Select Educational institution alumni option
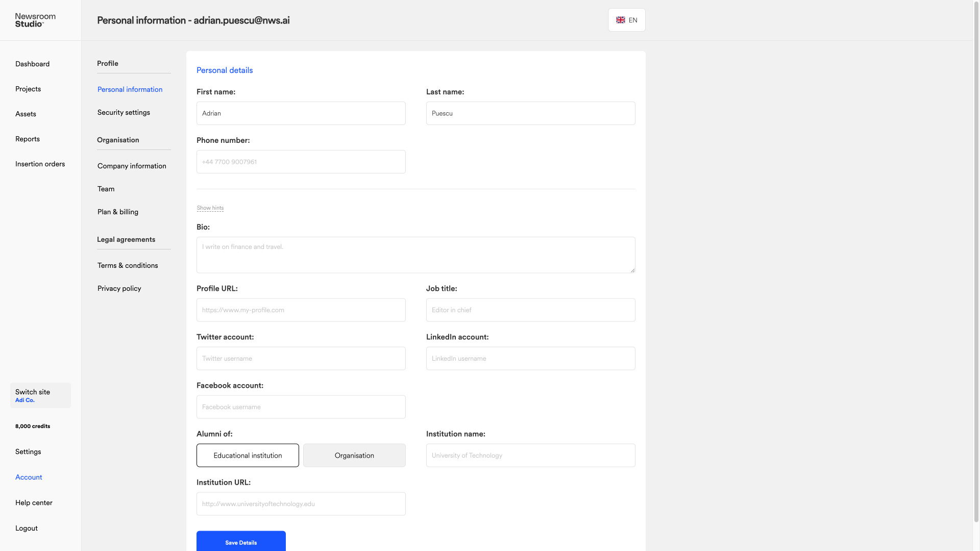The width and height of the screenshot is (980, 551). pyautogui.click(x=248, y=455)
